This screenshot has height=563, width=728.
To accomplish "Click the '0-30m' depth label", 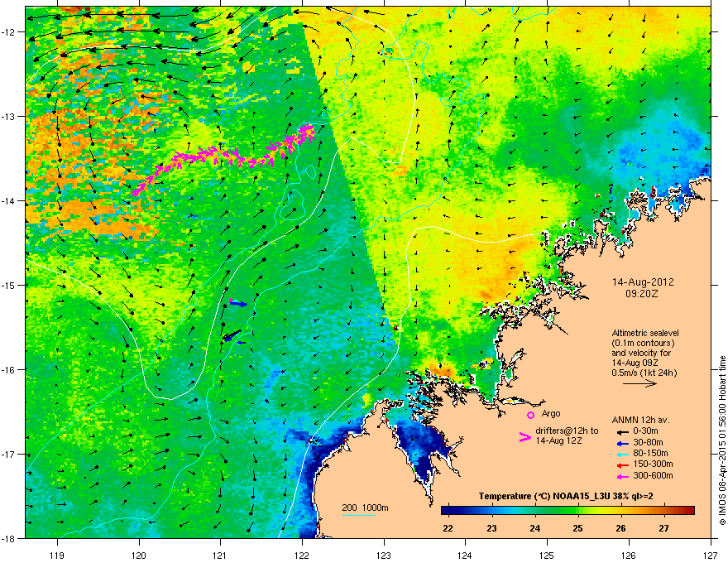I will pos(645,431).
